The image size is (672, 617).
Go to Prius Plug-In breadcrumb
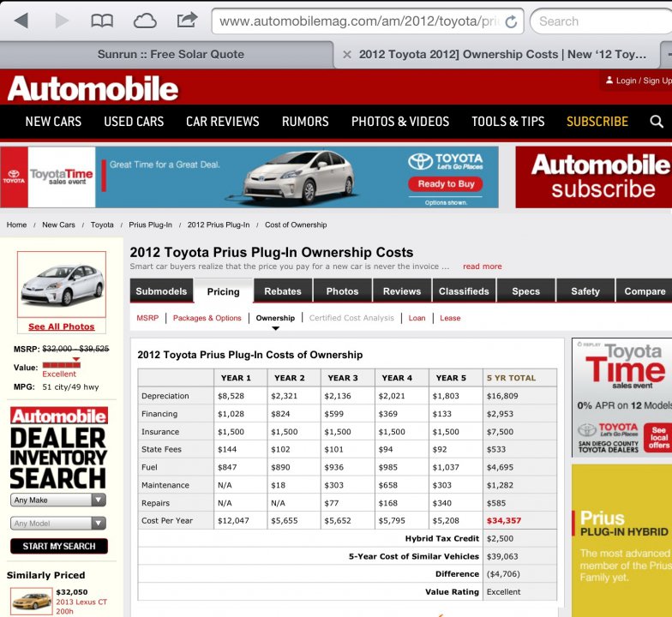[x=150, y=225]
